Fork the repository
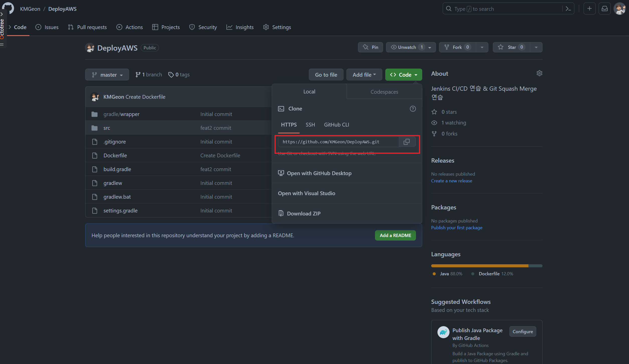This screenshot has height=364, width=629. point(457,47)
